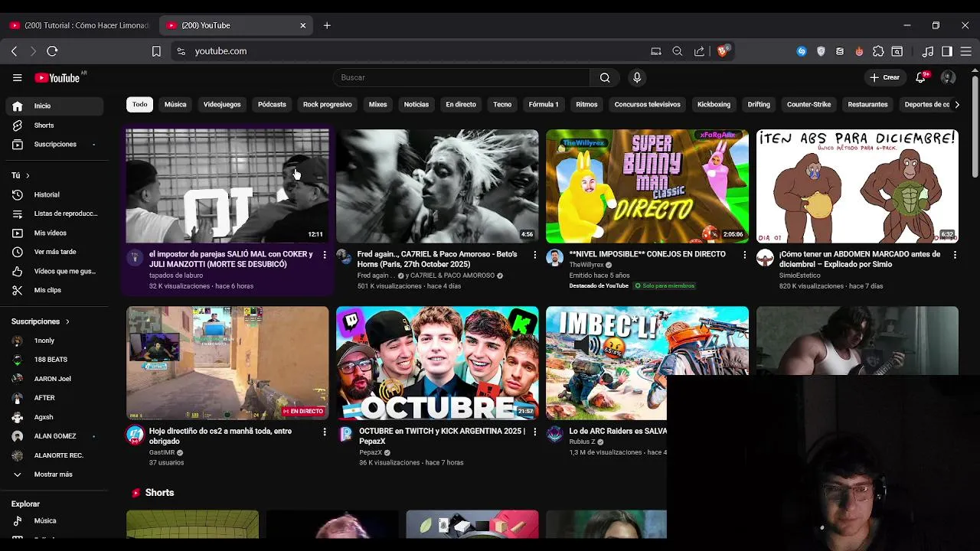Select the Todo category chip
980x551 pixels.
pos(139,104)
